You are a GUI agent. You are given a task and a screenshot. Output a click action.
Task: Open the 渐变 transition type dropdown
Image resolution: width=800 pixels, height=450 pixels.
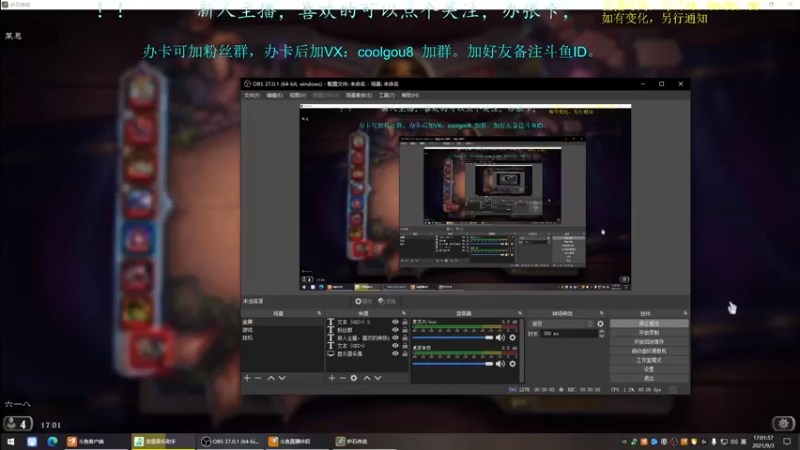(x=561, y=323)
